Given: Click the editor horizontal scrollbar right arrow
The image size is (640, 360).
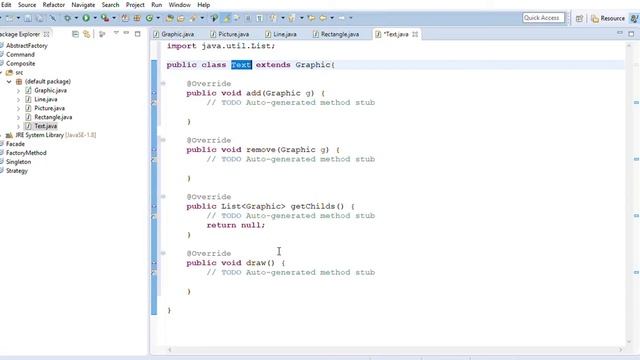Looking at the screenshot, I should click(620, 350).
